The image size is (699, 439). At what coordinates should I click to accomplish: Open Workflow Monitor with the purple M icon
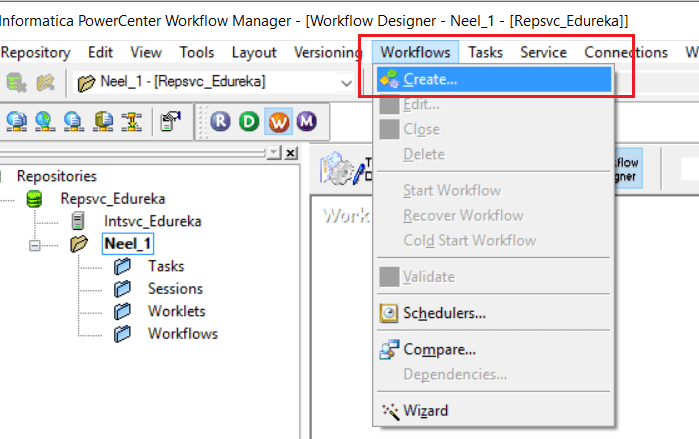[307, 121]
